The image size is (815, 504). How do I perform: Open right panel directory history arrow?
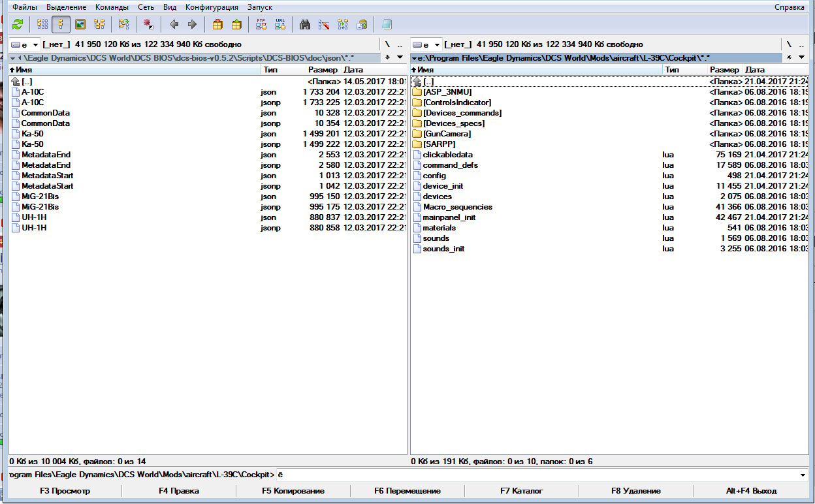click(x=802, y=57)
